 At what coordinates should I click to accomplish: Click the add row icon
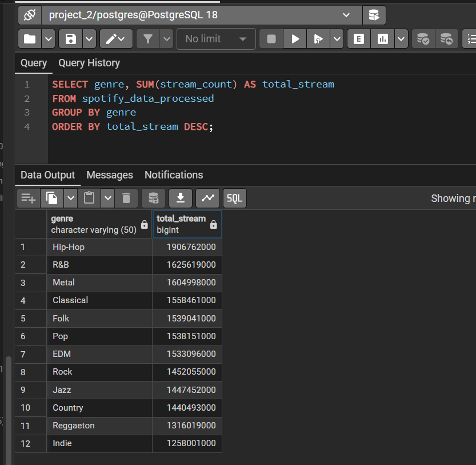[x=29, y=198]
